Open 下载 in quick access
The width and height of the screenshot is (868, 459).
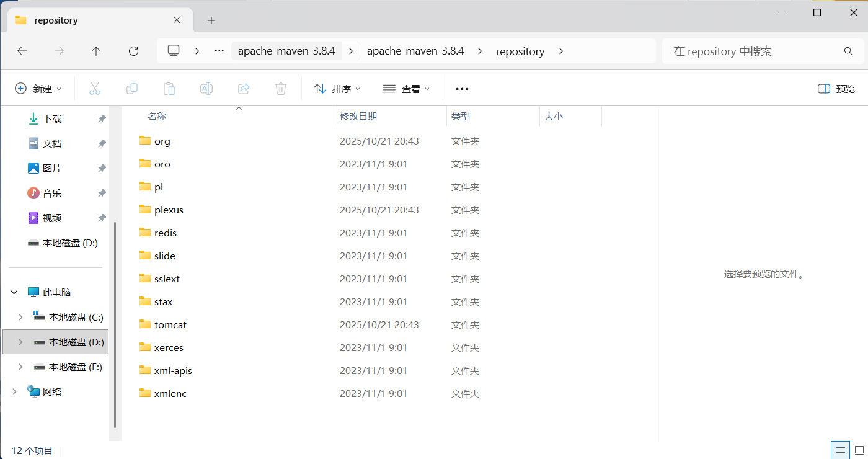[x=52, y=118]
